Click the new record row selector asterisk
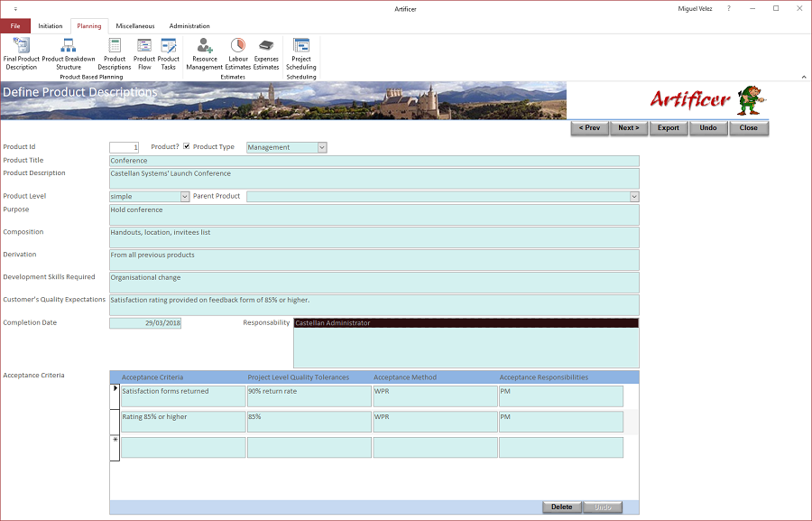Viewport: 812px width, 521px height. [x=115, y=447]
